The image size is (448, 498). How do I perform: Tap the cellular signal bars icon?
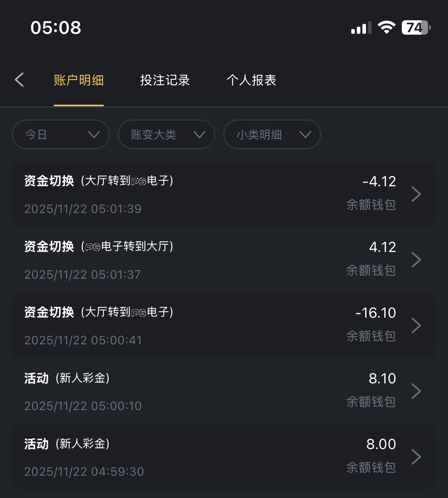(361, 28)
